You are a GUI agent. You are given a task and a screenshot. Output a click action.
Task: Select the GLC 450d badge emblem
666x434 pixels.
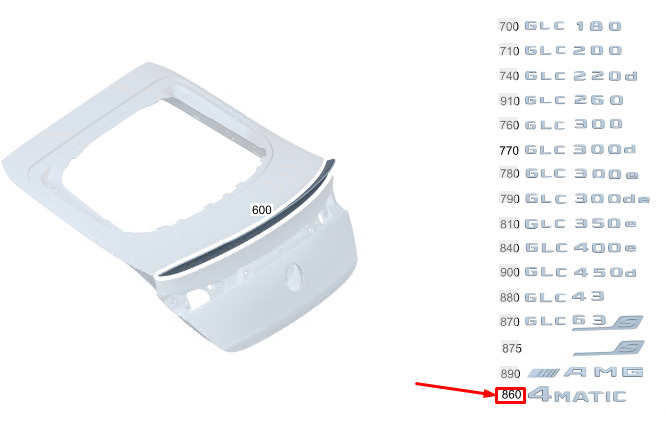pos(580,272)
